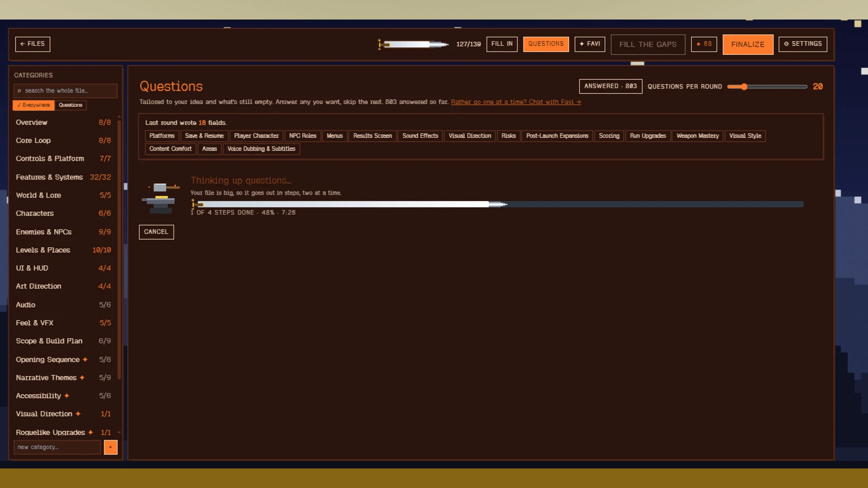The height and width of the screenshot is (488, 868).
Task: Click the Sound Effects field tag
Action: coord(420,136)
